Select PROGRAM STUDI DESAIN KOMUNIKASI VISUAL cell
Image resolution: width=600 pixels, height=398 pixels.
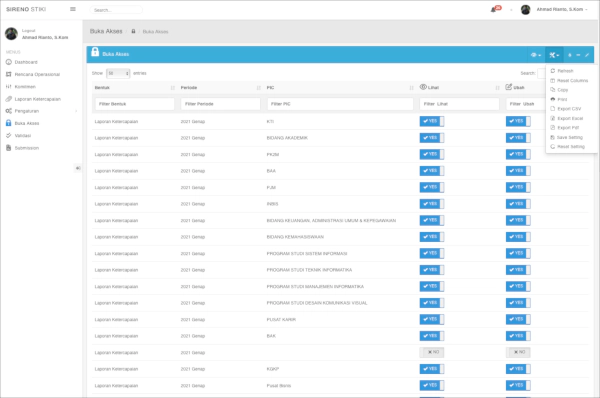[317, 303]
